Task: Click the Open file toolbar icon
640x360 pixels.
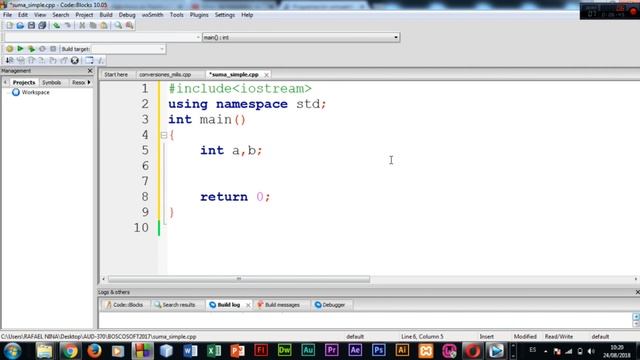Action: (x=20, y=25)
